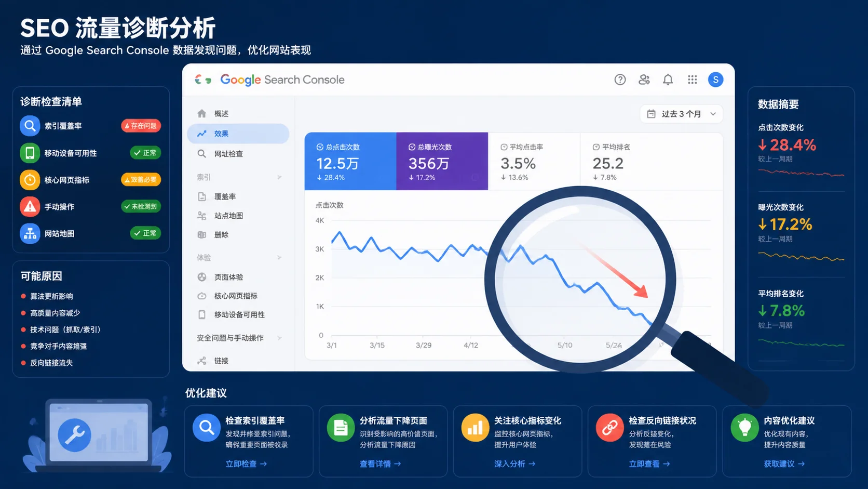Viewport: 868px width, 489px height.
Task: Click the 正常 badge for 移动设备可用性
Action: point(145,153)
